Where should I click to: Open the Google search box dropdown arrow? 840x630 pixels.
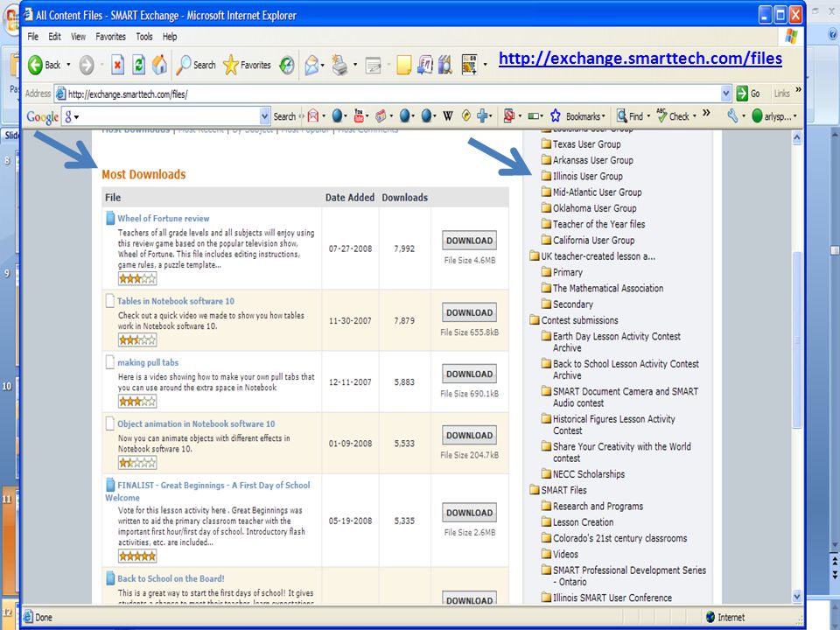pyautogui.click(x=264, y=116)
